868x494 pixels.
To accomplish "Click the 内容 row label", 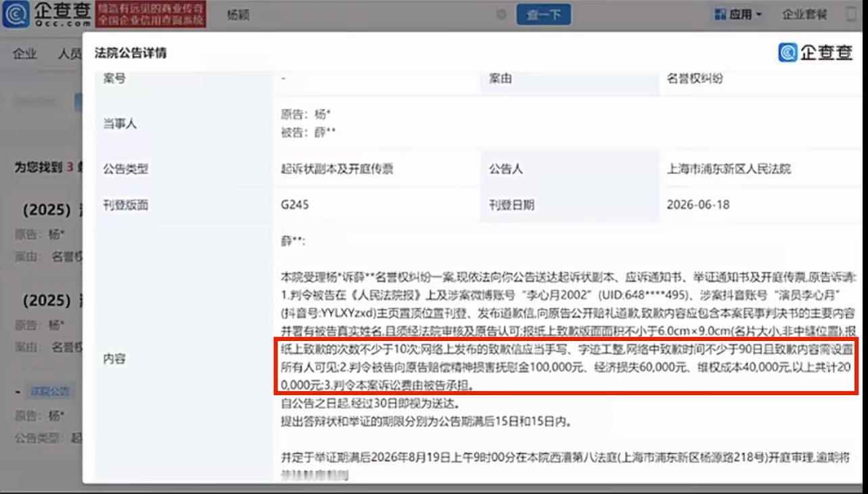I will (x=114, y=359).
